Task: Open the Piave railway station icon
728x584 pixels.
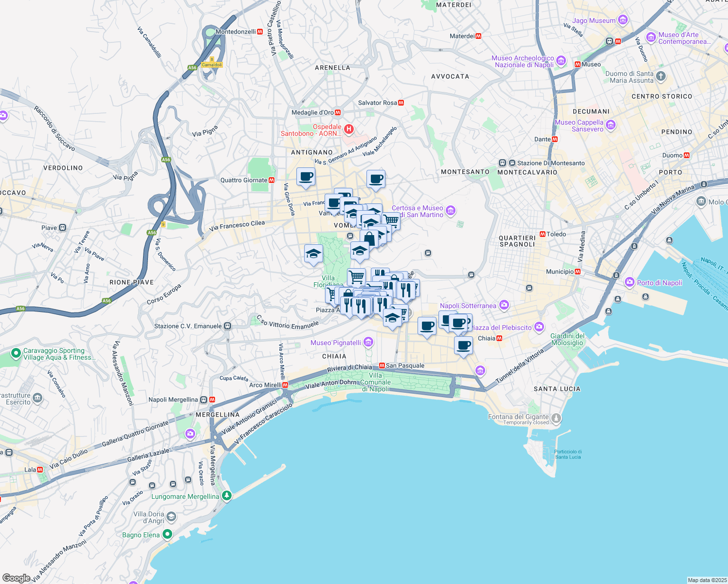Action: (62, 228)
